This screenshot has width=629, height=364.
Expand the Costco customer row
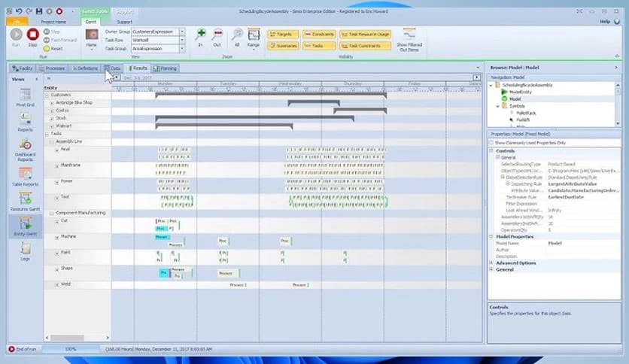(52, 111)
